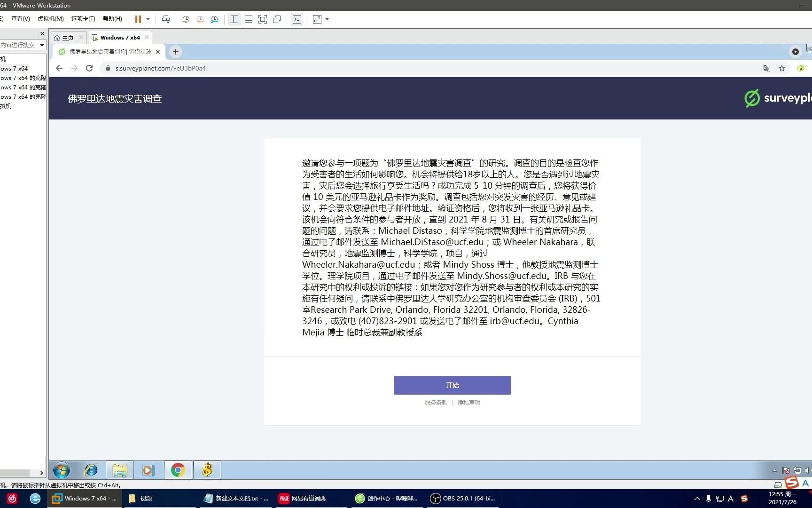Click the Chrome tab search dropdown circle
812x508 pixels.
796,52
